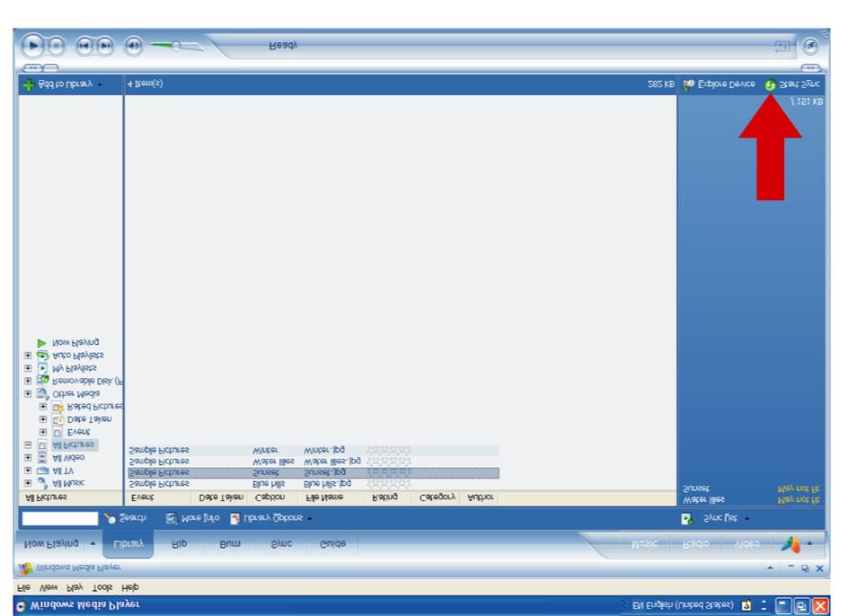Expand the Event node
The image size is (848, 616).
click(43, 432)
